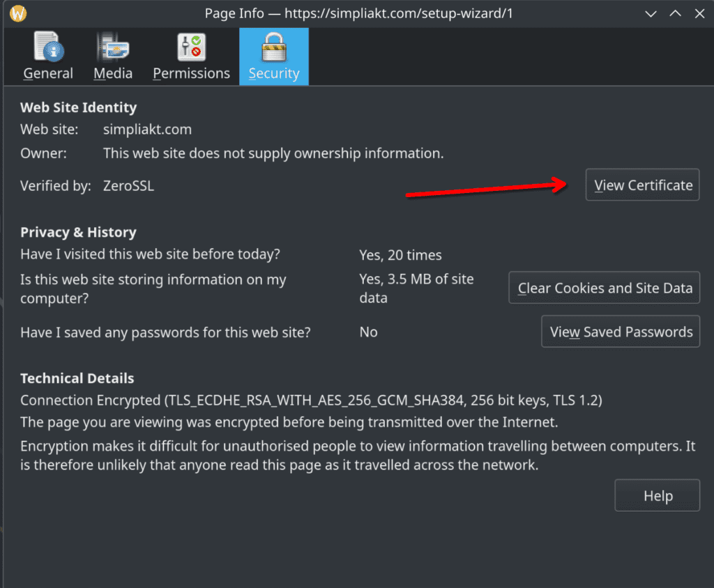This screenshot has width=714, height=588.
Task: Click the simpliakt.com web site value
Action: pyautogui.click(x=147, y=130)
